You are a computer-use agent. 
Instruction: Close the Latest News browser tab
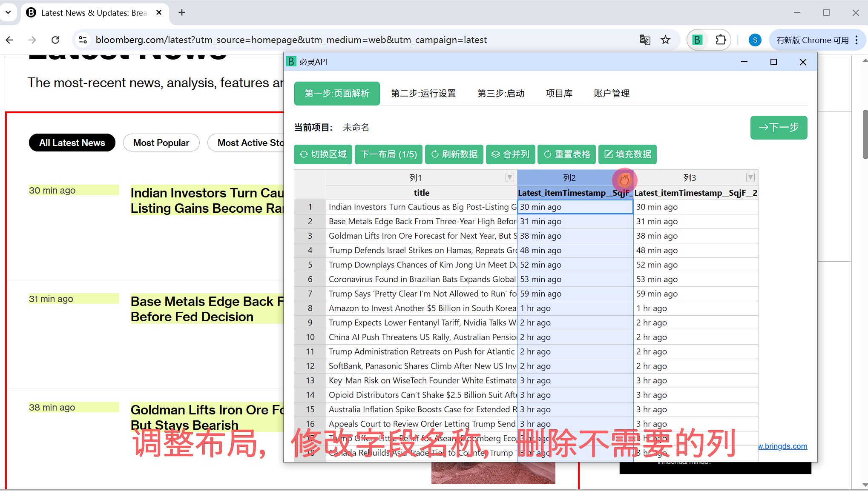[159, 13]
